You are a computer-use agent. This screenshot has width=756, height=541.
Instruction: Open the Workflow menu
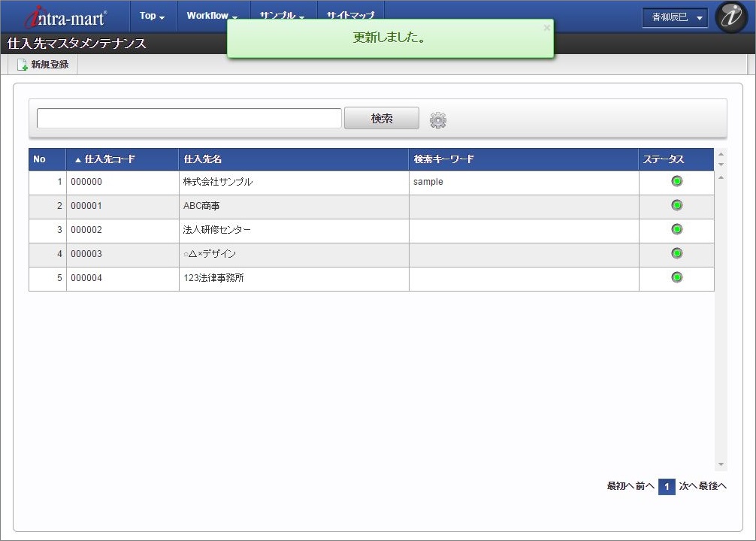pos(211,15)
